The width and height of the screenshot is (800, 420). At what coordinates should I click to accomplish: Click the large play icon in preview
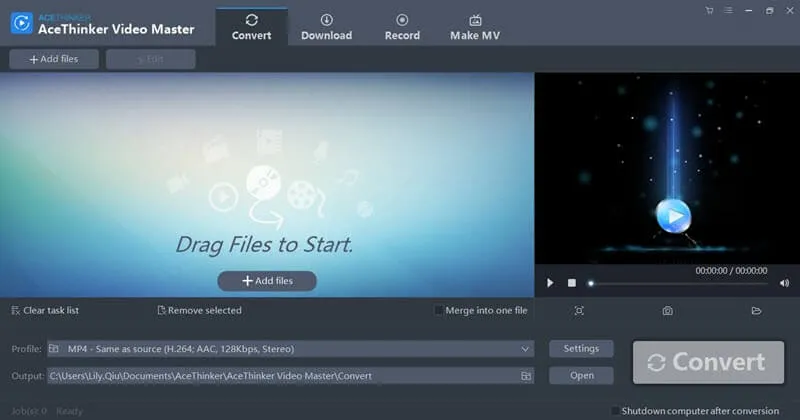672,214
